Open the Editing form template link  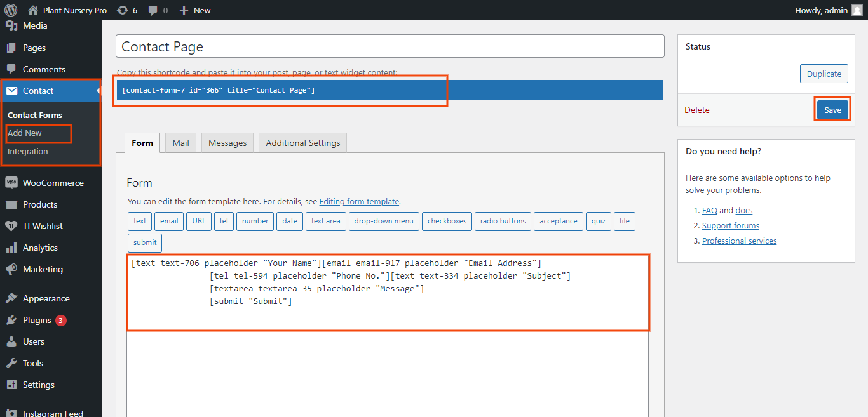click(359, 201)
